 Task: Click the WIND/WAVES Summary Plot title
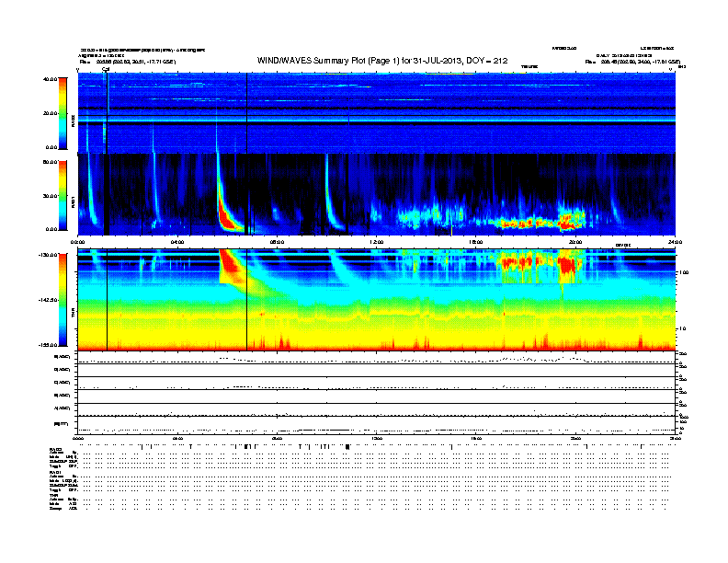[x=382, y=61]
